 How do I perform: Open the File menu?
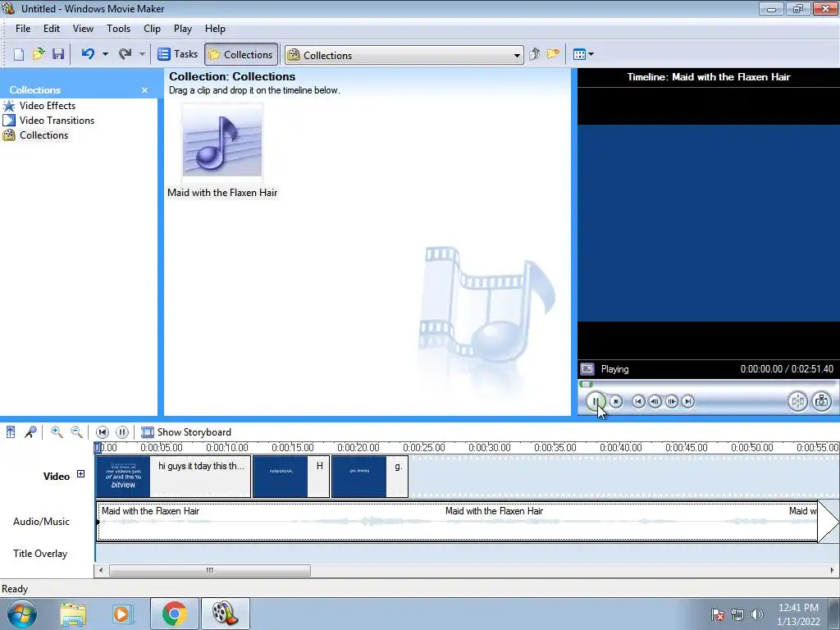(23, 29)
